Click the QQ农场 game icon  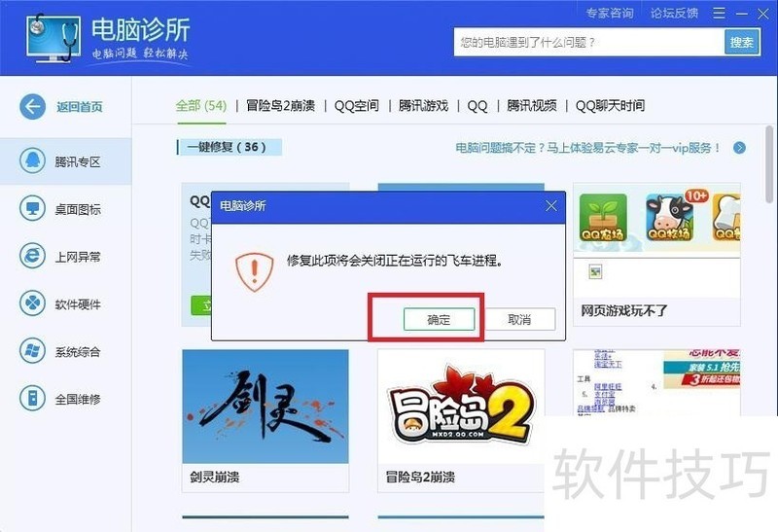(x=603, y=218)
